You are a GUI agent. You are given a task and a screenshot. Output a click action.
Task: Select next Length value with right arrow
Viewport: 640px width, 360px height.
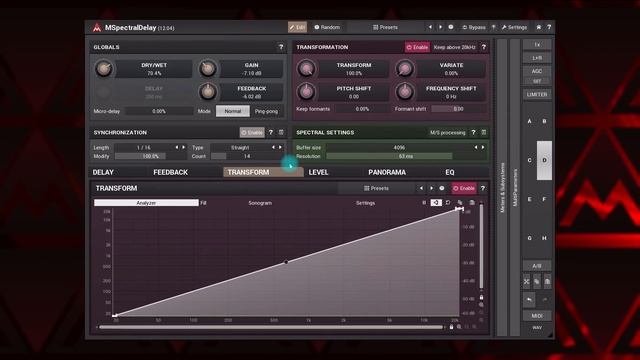click(x=184, y=147)
